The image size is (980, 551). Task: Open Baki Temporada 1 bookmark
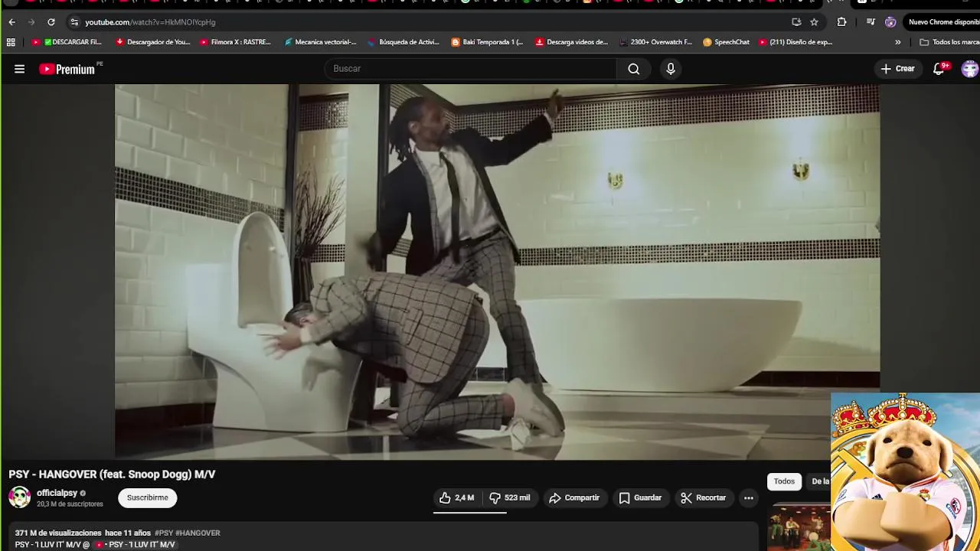[x=488, y=42]
